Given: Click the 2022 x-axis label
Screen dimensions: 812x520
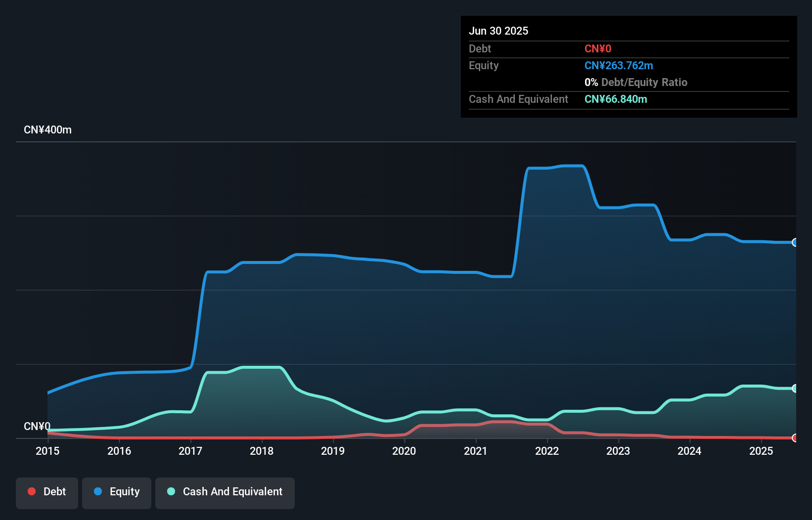Looking at the screenshot, I should [547, 451].
